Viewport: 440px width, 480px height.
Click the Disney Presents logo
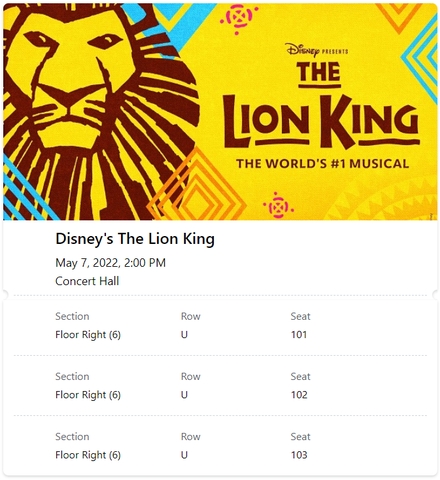tap(316, 50)
